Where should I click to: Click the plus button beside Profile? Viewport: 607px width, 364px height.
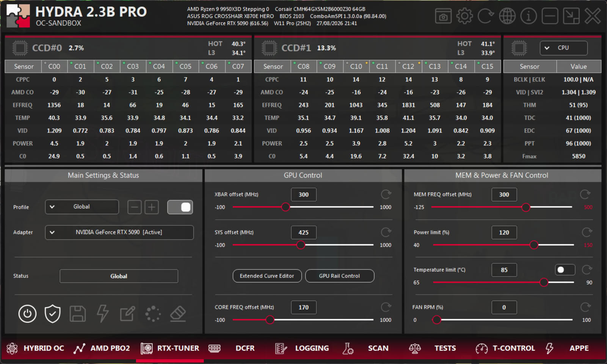click(x=152, y=207)
